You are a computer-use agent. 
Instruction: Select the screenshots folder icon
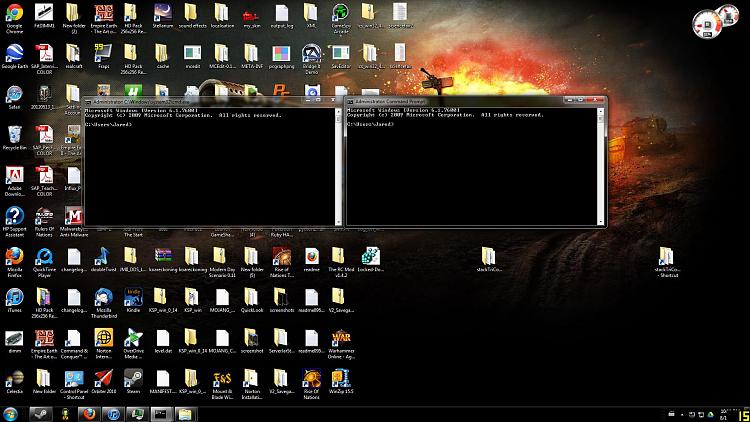coord(281,300)
